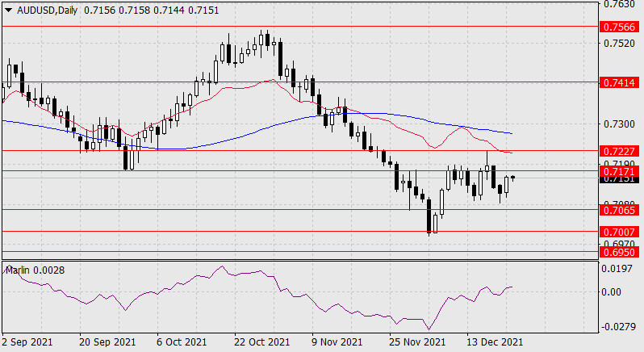644x352 pixels.
Task: Click the 22 Oct 2021 date label
Action: click(262, 342)
